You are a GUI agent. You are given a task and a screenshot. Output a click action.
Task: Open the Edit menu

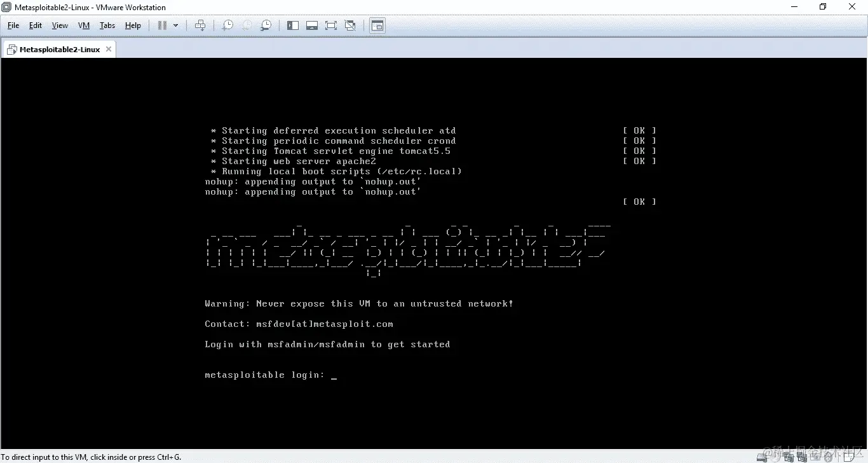36,25
